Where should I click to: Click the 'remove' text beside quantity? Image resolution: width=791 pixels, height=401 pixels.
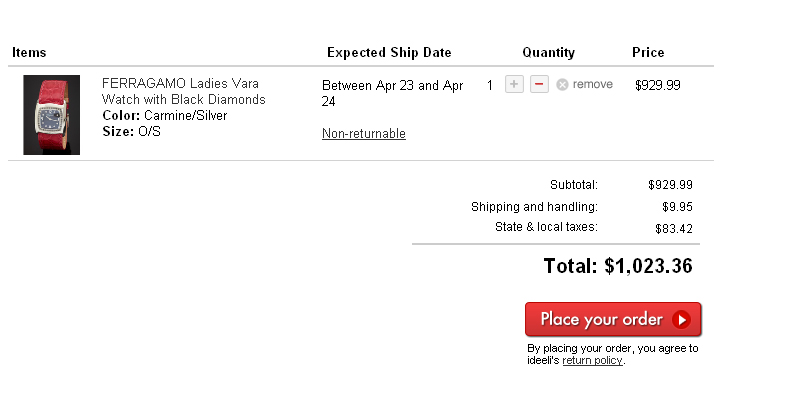[x=593, y=84]
